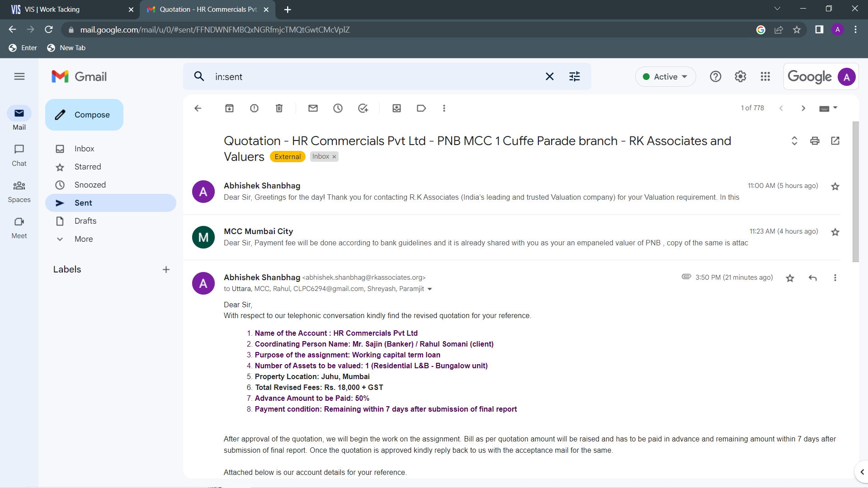Add the conversation to Tasks

coord(363,108)
